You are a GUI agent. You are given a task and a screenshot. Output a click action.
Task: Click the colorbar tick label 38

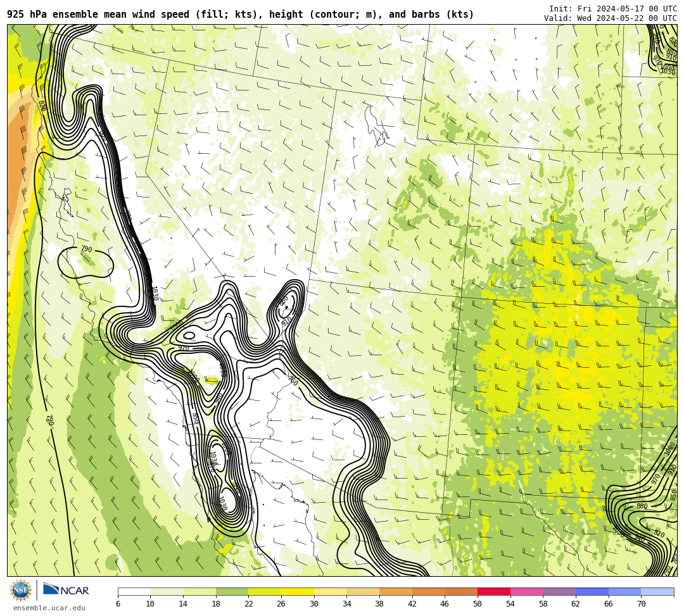tap(379, 604)
